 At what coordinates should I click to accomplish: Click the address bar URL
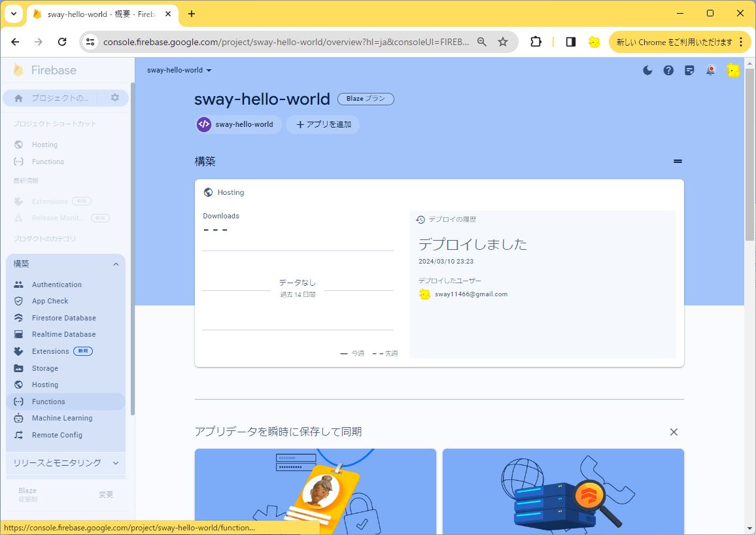286,42
